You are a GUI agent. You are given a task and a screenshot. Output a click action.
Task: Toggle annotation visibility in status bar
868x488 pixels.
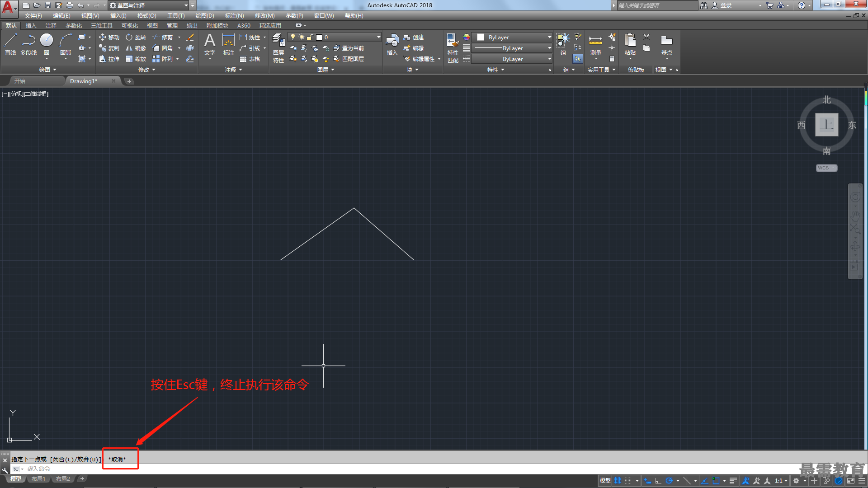point(746,481)
